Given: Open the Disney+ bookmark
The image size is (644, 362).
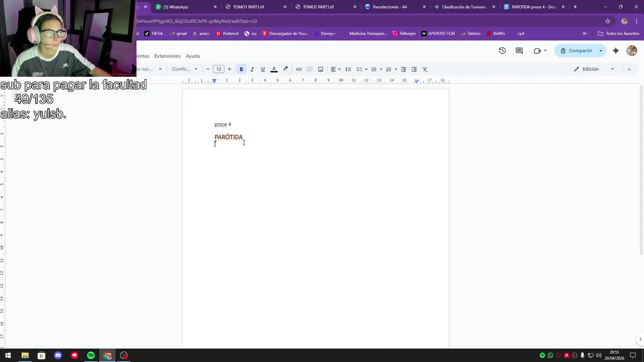Looking at the screenshot, I should click(x=324, y=34).
